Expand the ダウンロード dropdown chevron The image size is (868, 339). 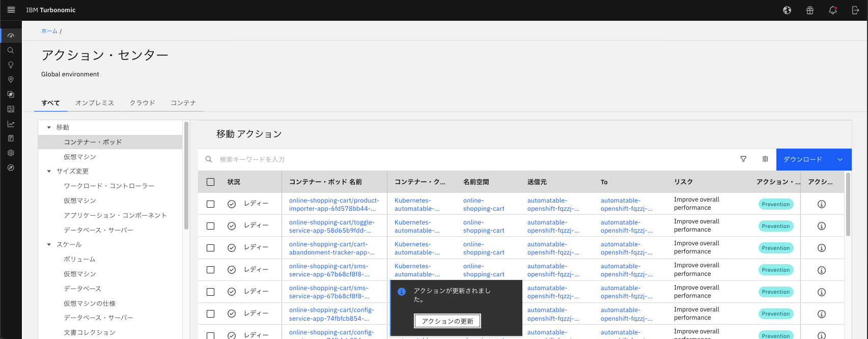pyautogui.click(x=840, y=159)
